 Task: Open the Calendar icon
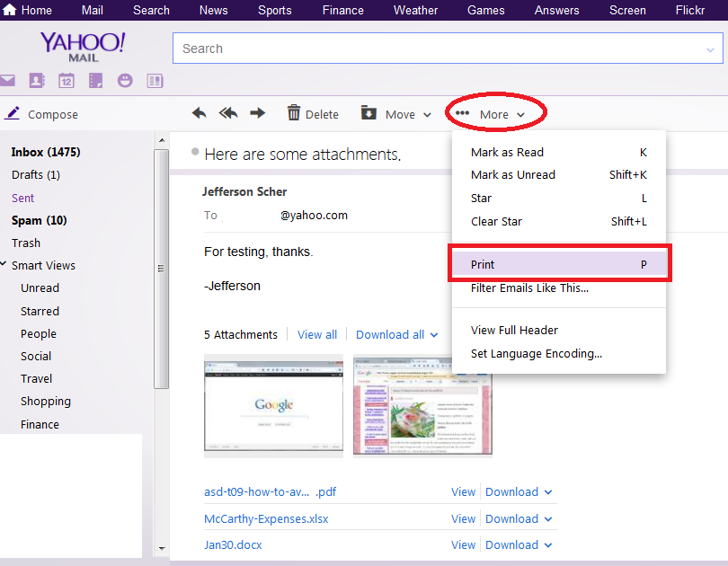click(66, 81)
